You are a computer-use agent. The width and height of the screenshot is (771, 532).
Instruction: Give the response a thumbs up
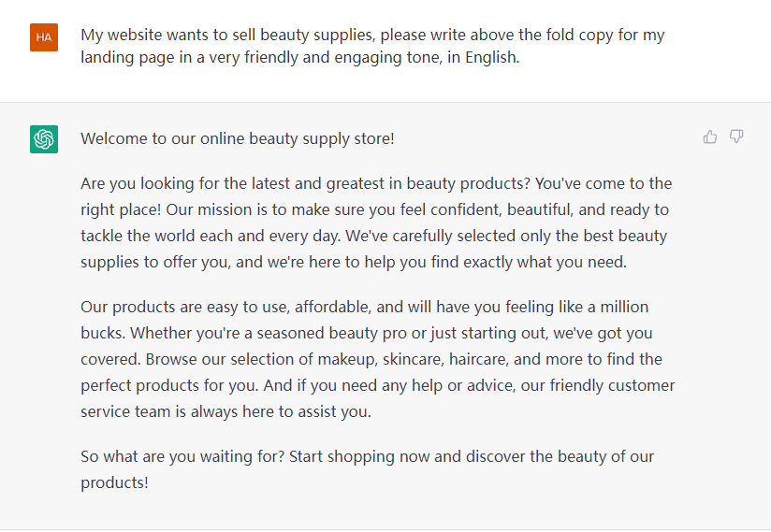(710, 137)
